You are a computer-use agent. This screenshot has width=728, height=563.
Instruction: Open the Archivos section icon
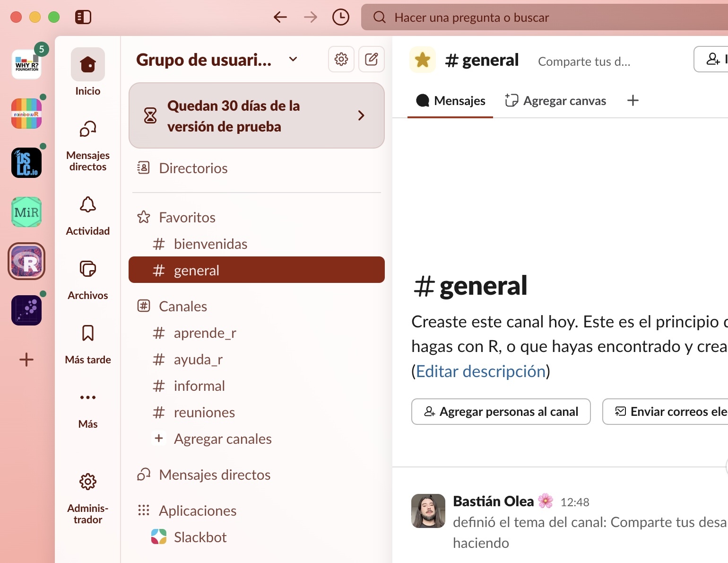coord(88,269)
